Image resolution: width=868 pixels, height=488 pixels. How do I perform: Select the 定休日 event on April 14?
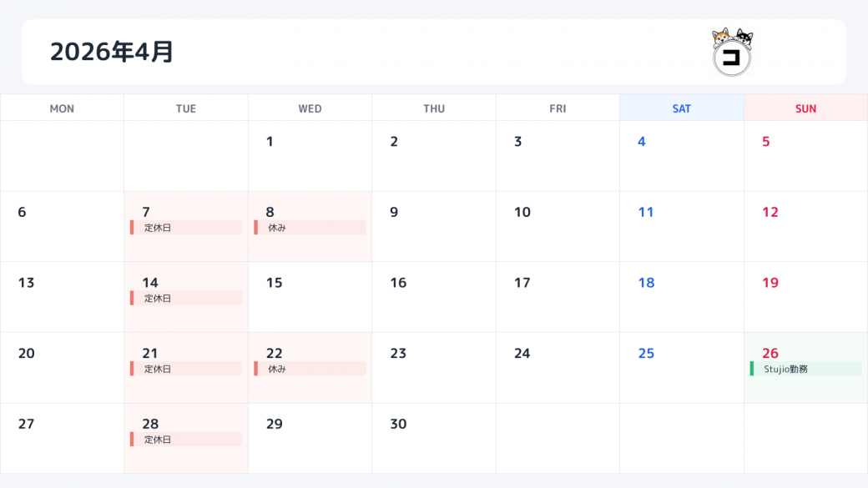point(185,298)
